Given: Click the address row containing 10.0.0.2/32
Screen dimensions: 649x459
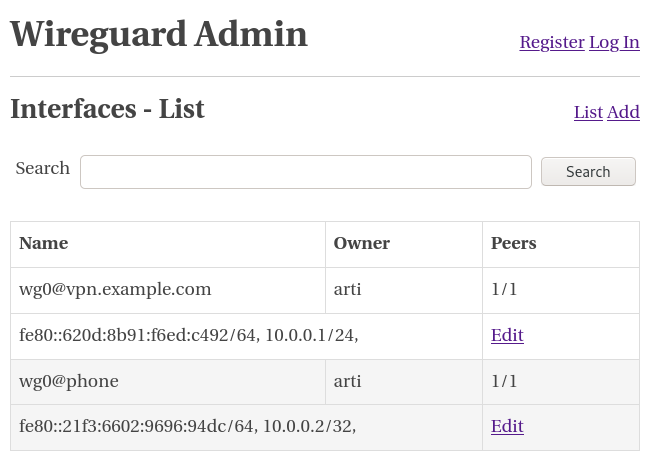Looking at the screenshot, I should pyautogui.click(x=187, y=426).
